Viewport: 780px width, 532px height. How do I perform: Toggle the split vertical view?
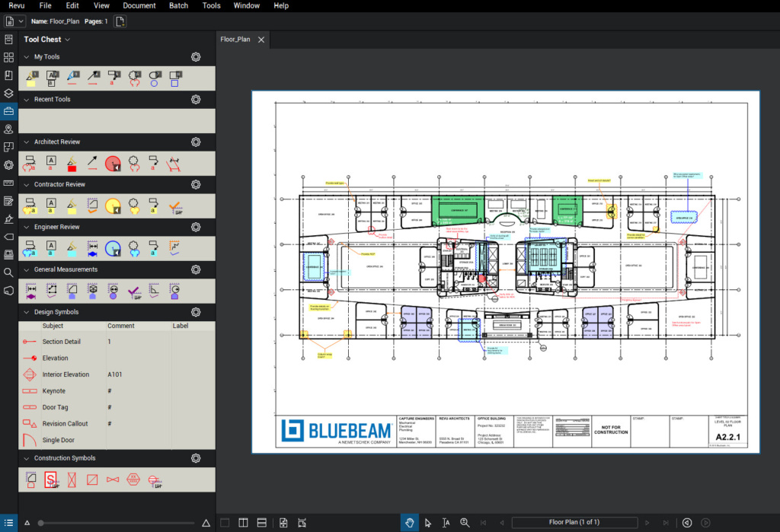pyautogui.click(x=243, y=522)
